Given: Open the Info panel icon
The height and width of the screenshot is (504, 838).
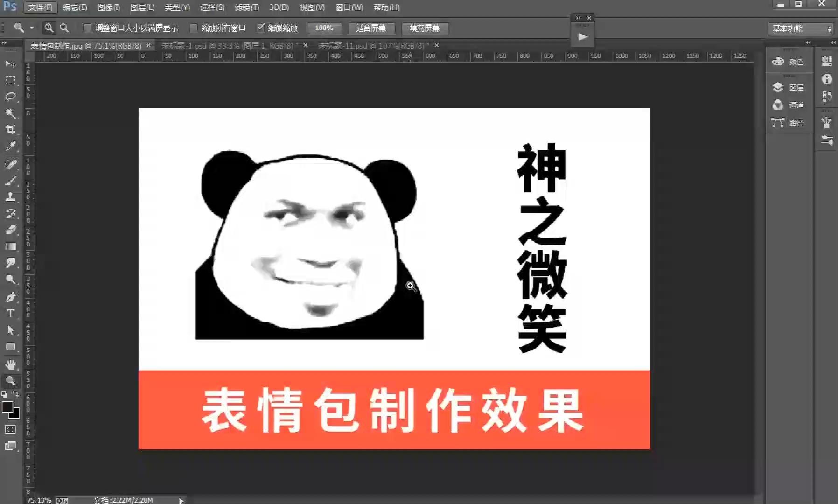Looking at the screenshot, I should (827, 79).
